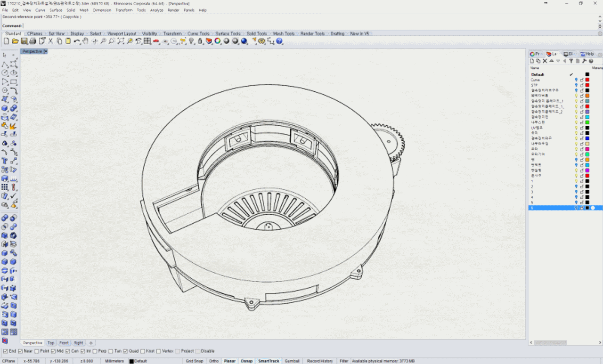Toggle Grid Snap in status bar
This screenshot has width=603, height=364.
[195, 361]
